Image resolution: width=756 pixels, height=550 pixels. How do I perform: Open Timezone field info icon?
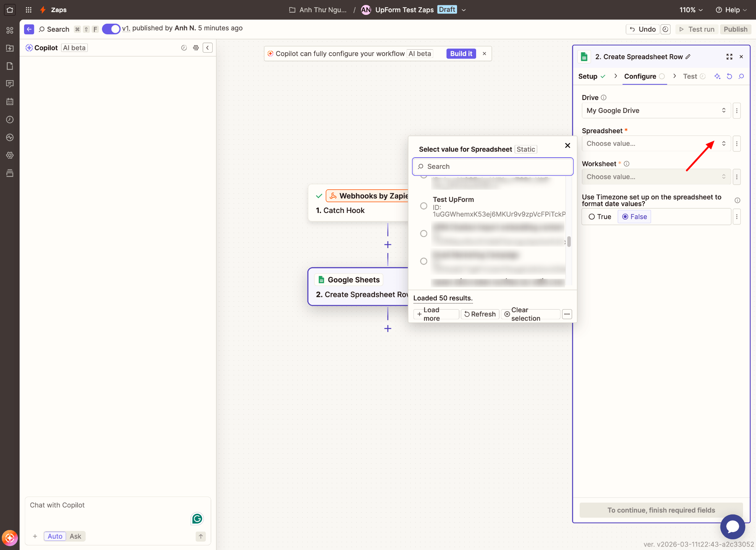tap(738, 200)
